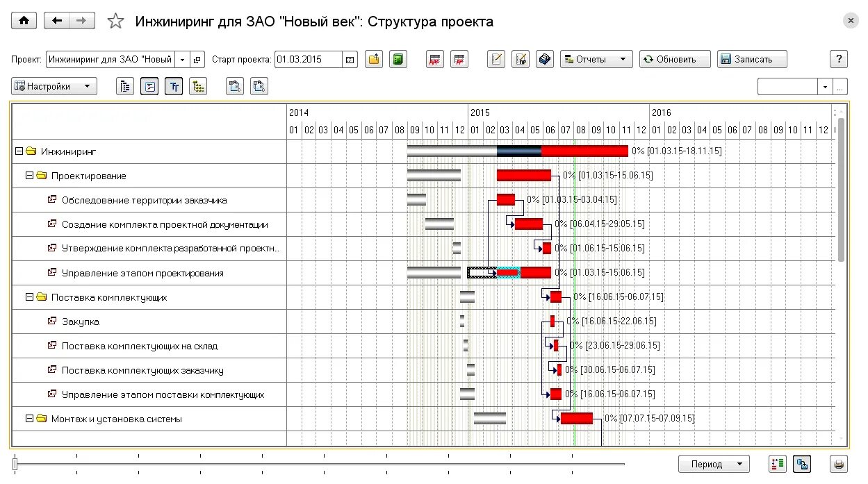Click the green book icon

click(x=398, y=60)
